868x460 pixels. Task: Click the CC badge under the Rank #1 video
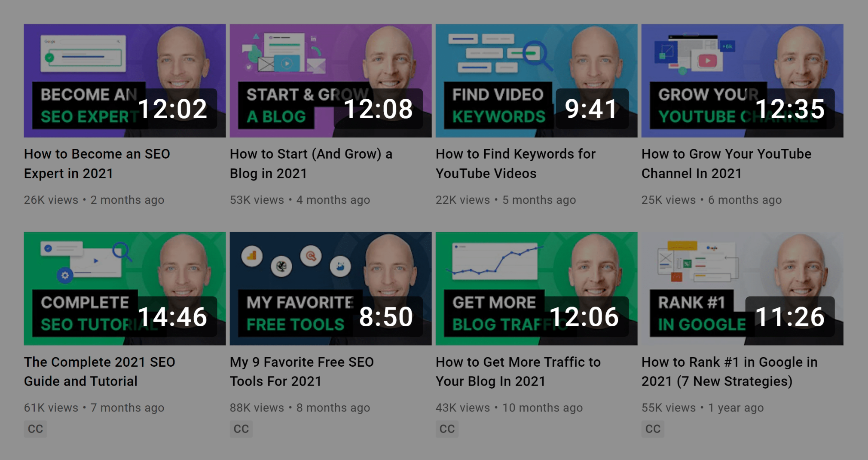click(x=653, y=429)
